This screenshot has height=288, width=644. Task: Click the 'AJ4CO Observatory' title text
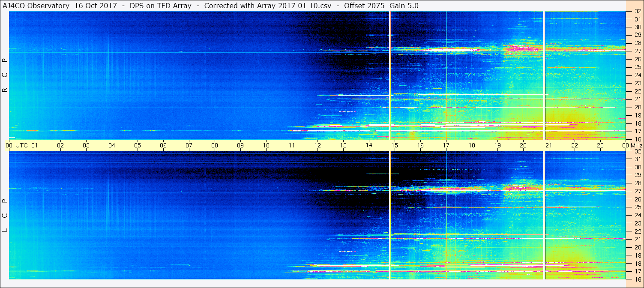coord(36,6)
